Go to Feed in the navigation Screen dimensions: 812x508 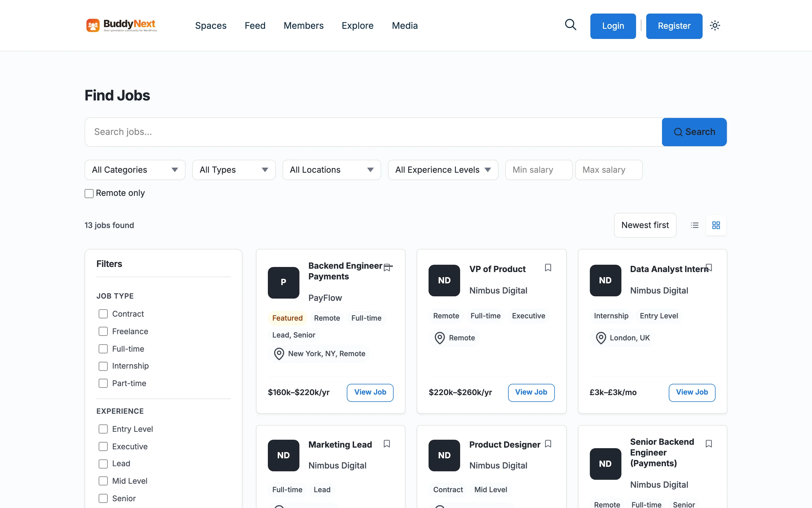255,25
